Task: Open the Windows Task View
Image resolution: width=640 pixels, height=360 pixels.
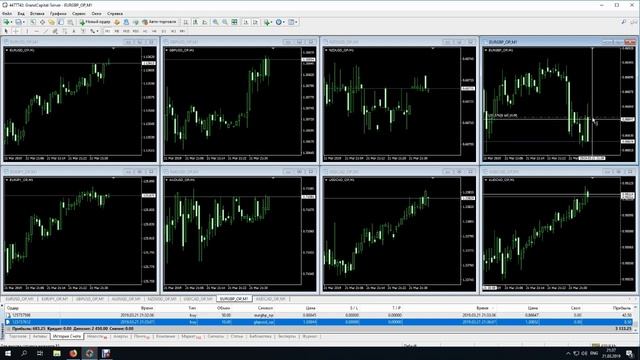Action: [40, 353]
